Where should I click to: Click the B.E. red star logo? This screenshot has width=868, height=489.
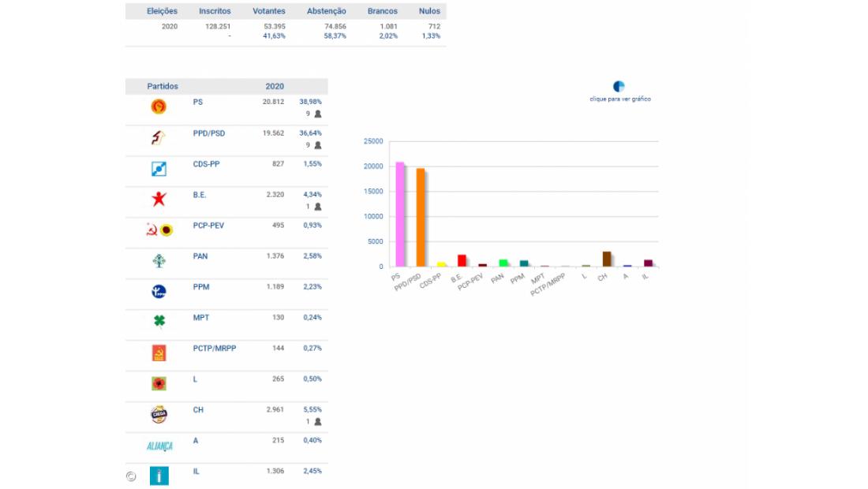(x=159, y=200)
